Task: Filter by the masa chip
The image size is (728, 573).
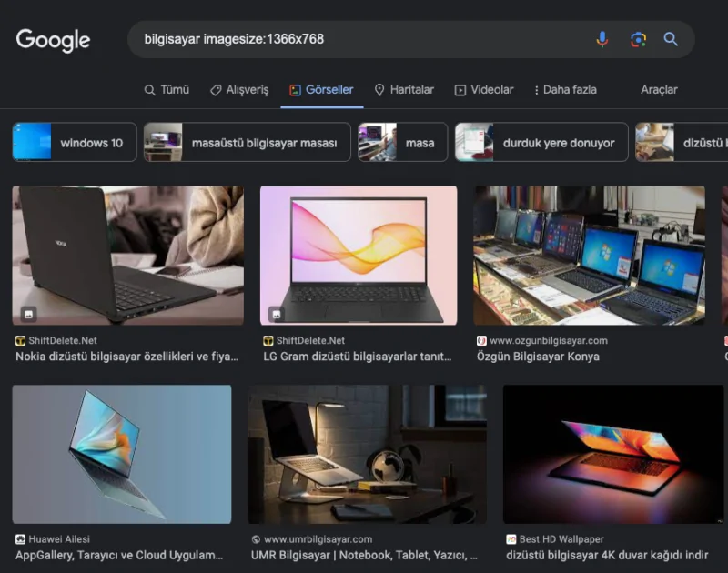Action: pos(402,143)
